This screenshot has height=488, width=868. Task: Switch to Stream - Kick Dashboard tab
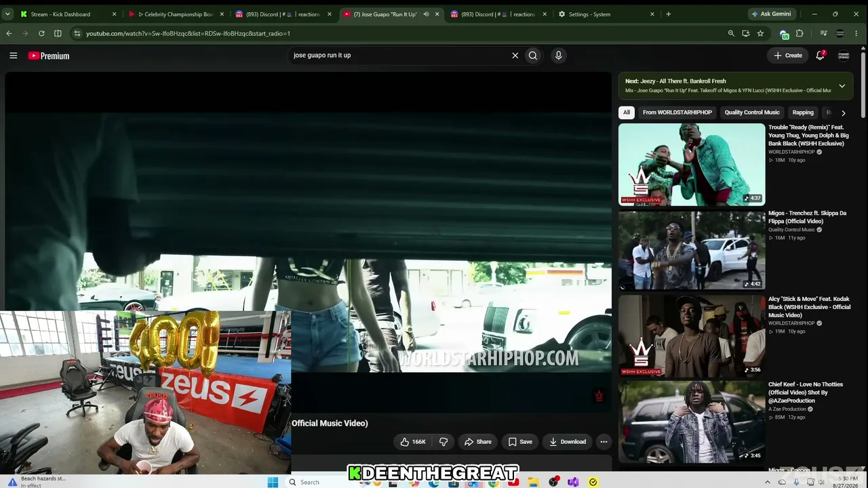[68, 14]
